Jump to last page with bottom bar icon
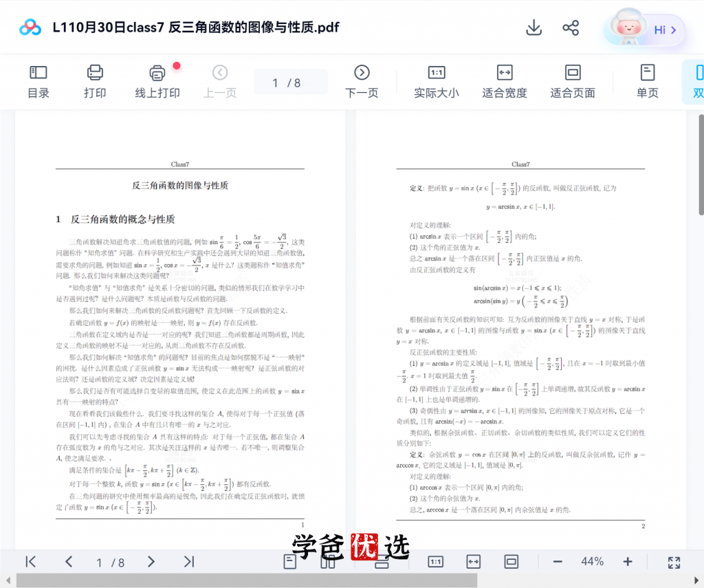This screenshot has width=704, height=588. point(189,561)
